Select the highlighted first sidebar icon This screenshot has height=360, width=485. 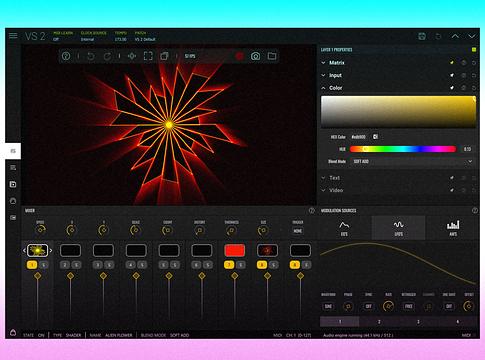coord(13,151)
